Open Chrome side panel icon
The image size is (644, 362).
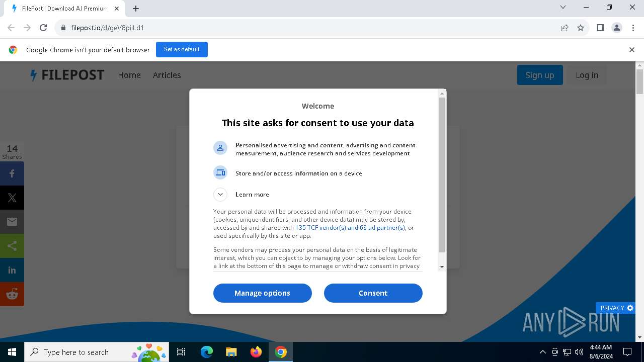(600, 28)
